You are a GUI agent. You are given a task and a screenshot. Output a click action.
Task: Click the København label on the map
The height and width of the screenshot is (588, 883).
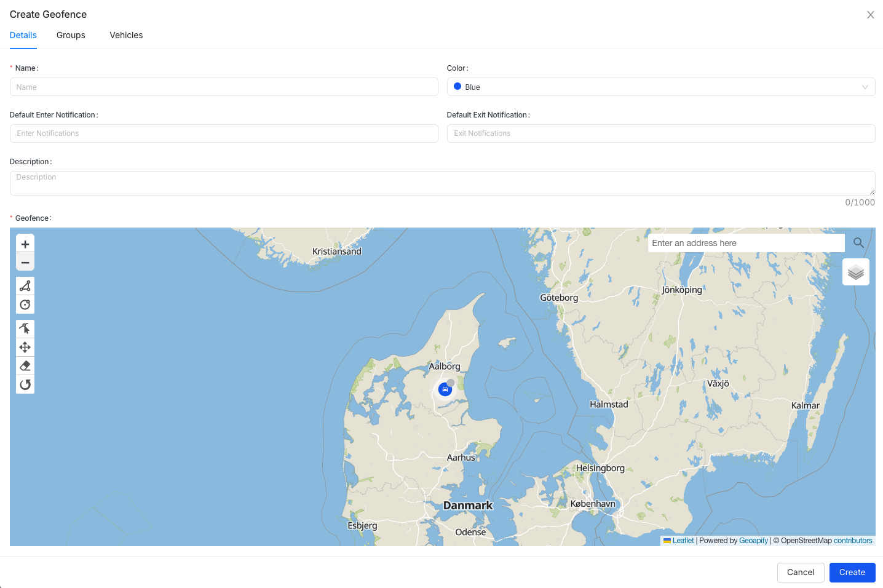[593, 504]
